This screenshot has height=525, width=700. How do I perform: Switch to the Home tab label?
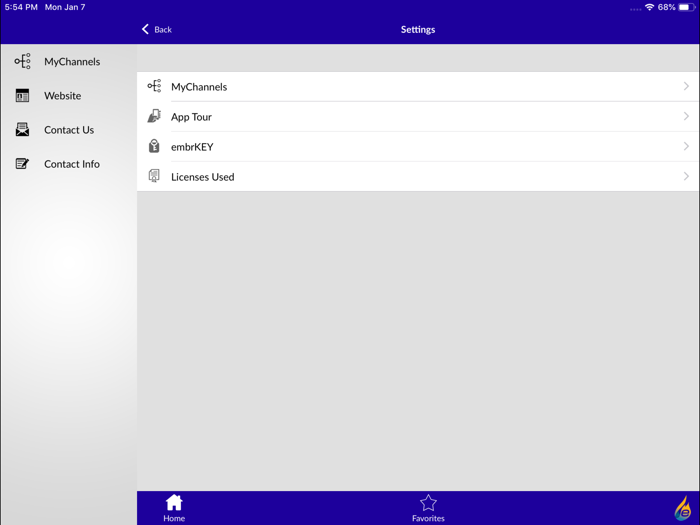[174, 518]
